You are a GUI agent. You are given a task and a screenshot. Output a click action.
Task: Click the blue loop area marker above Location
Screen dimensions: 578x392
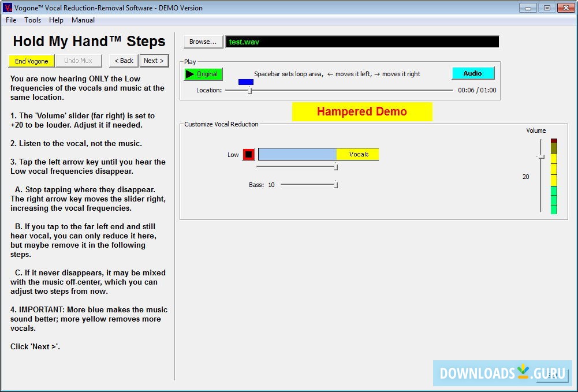[245, 82]
